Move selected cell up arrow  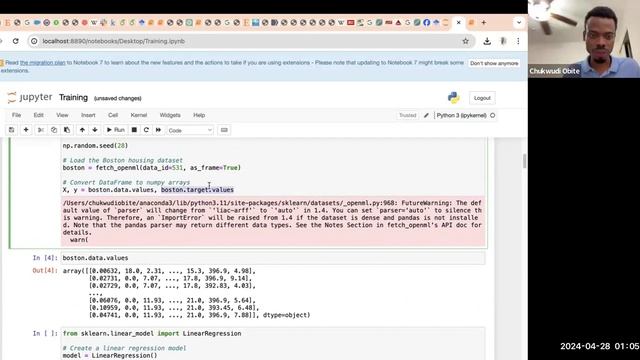pyautogui.click(x=82, y=130)
